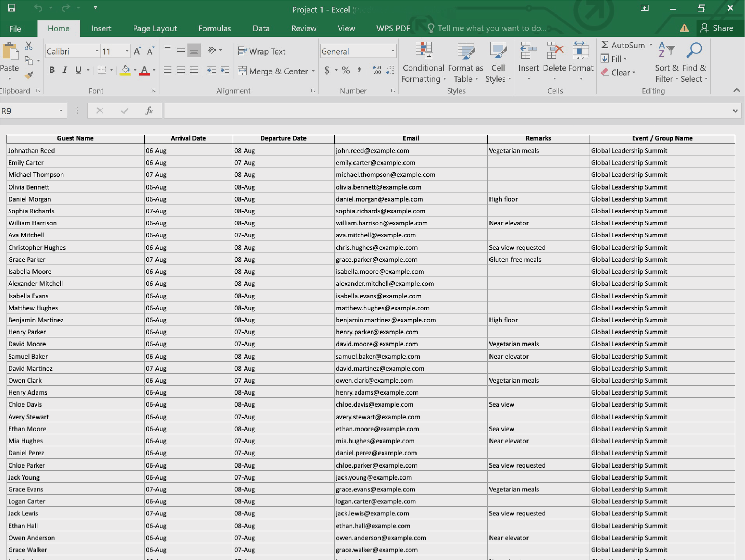Click the Increase Font Size icon
Screen dimensions: 745x560
coord(137,51)
